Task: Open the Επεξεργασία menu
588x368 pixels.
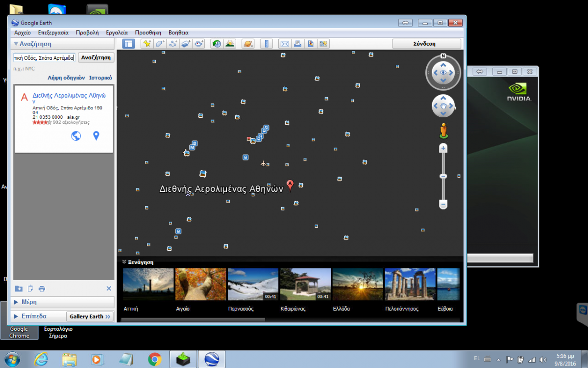Action: [x=53, y=32]
